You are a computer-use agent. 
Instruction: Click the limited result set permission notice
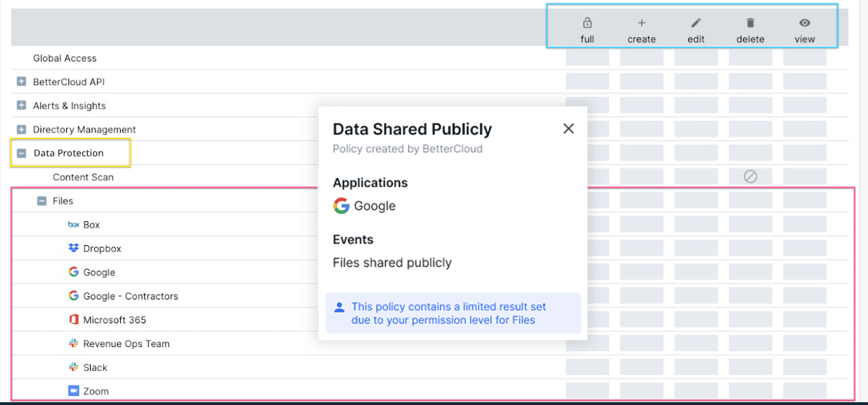pyautogui.click(x=453, y=313)
